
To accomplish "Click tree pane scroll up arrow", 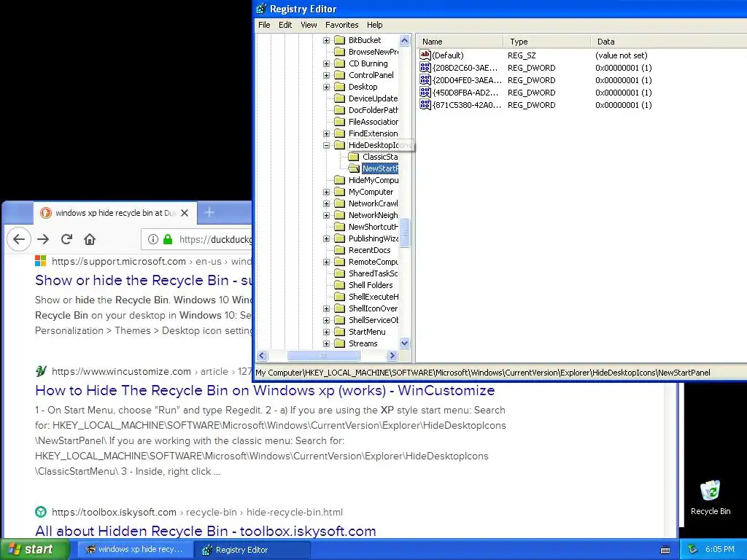I will pyautogui.click(x=404, y=41).
